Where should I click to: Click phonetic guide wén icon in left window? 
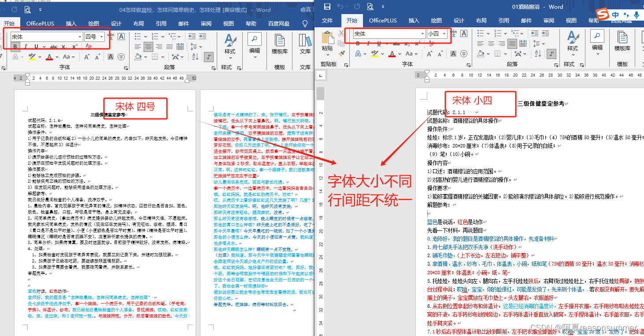111,37
